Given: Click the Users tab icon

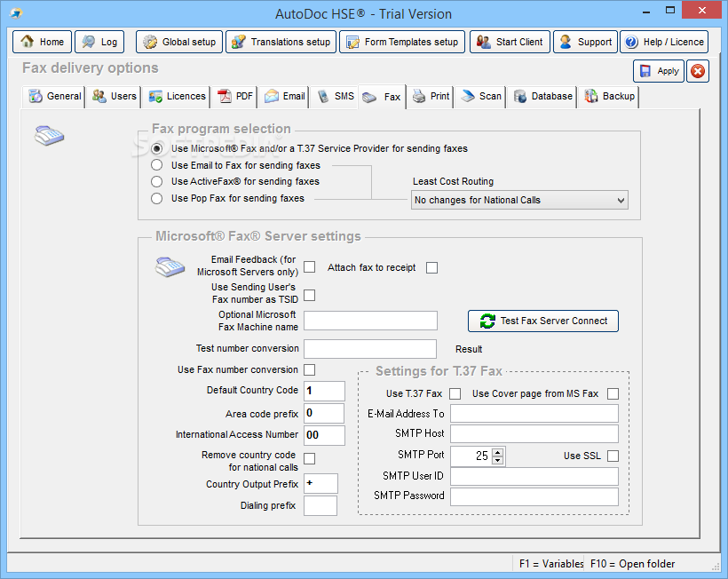Looking at the screenshot, I should (99, 96).
